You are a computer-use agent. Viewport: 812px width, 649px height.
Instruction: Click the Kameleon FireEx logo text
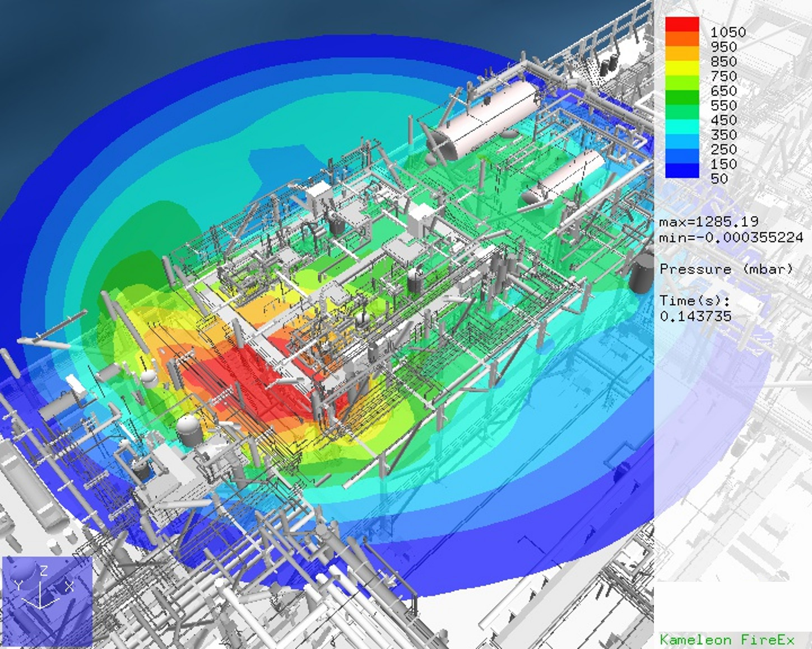click(x=729, y=638)
